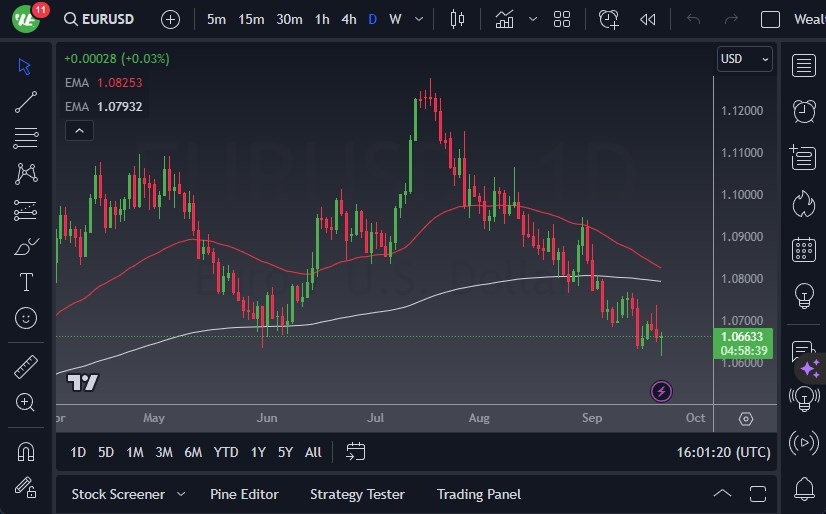Choose the Text tool in left toolbar
Viewport: 826px width, 514px height.
pyautogui.click(x=26, y=282)
